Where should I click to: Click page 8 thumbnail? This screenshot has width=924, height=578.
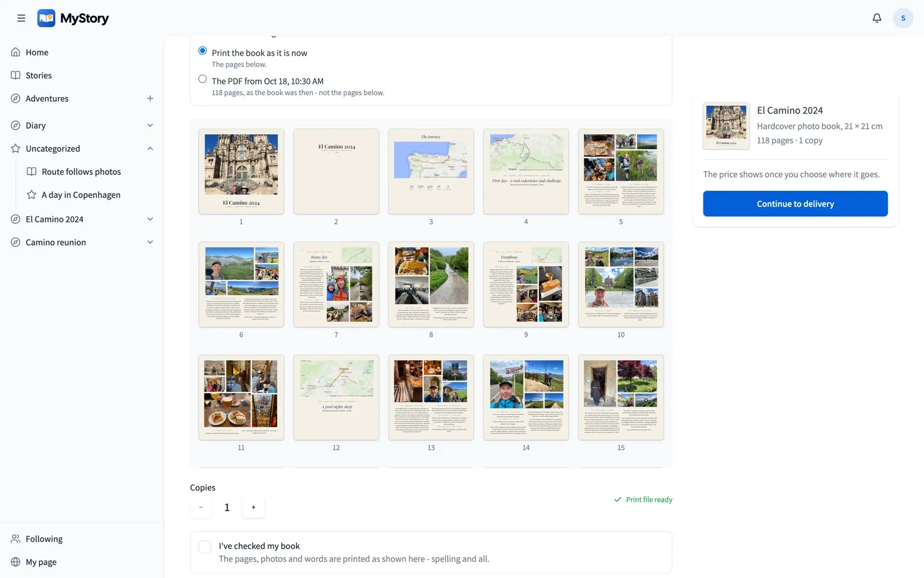431,284
